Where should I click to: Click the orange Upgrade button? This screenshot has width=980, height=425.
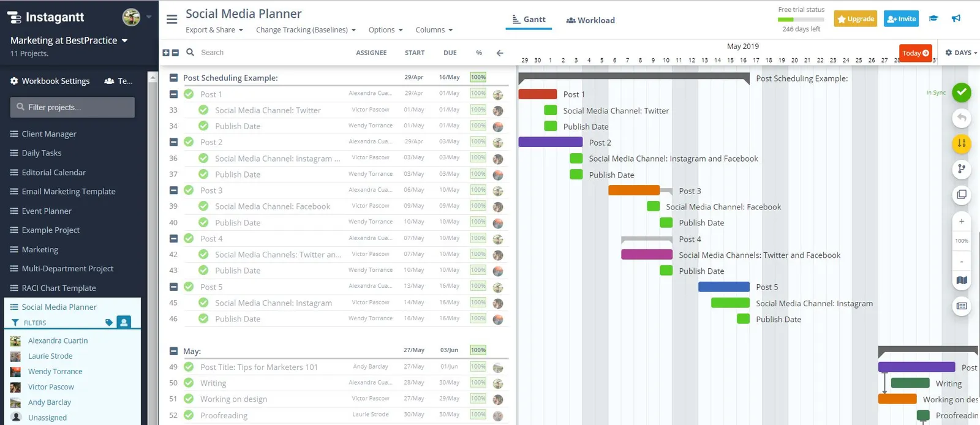[x=855, y=19]
